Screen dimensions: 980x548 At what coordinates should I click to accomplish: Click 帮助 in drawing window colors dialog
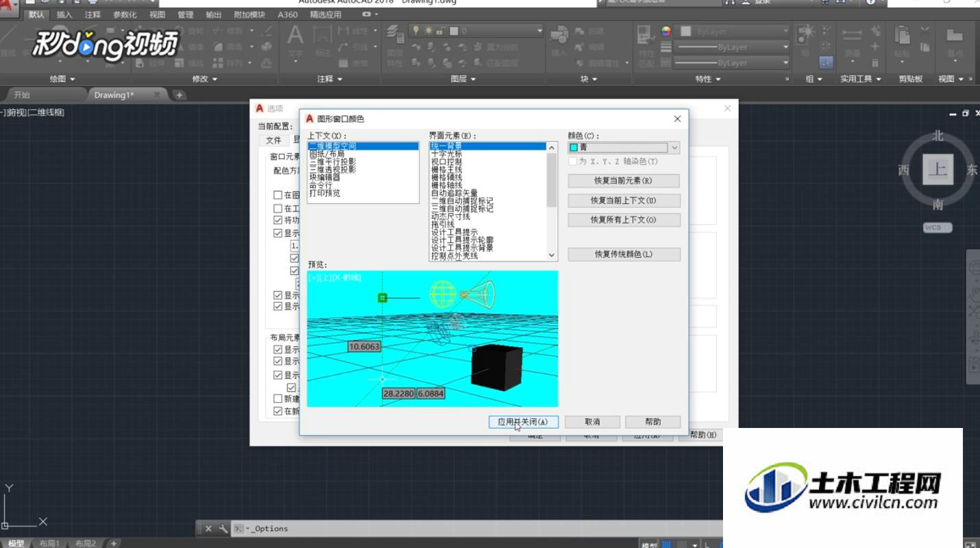(653, 422)
